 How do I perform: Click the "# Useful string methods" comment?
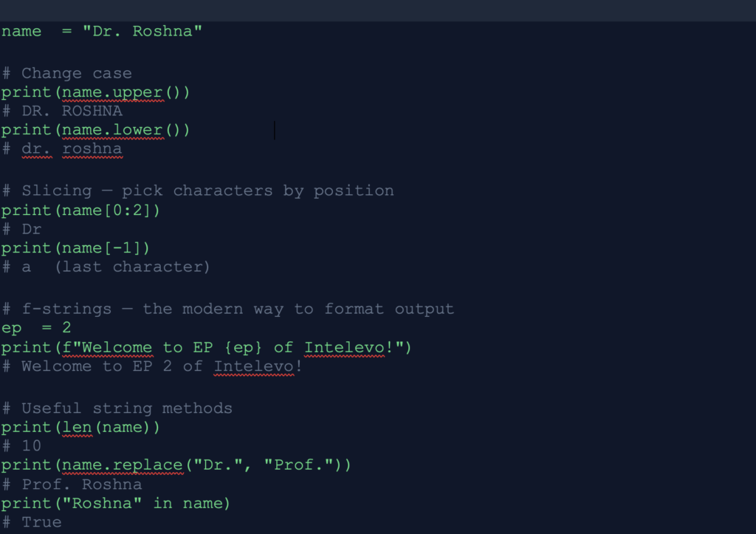[x=117, y=408]
